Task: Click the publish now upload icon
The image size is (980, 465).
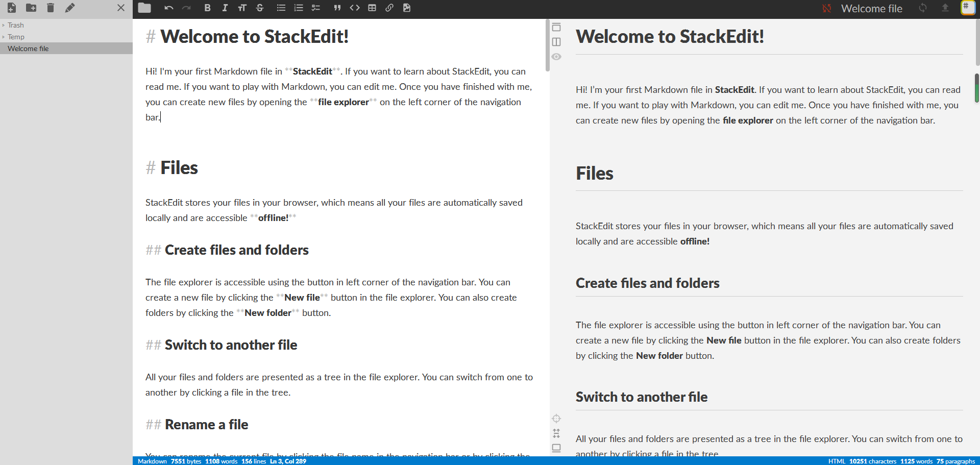Action: click(945, 8)
